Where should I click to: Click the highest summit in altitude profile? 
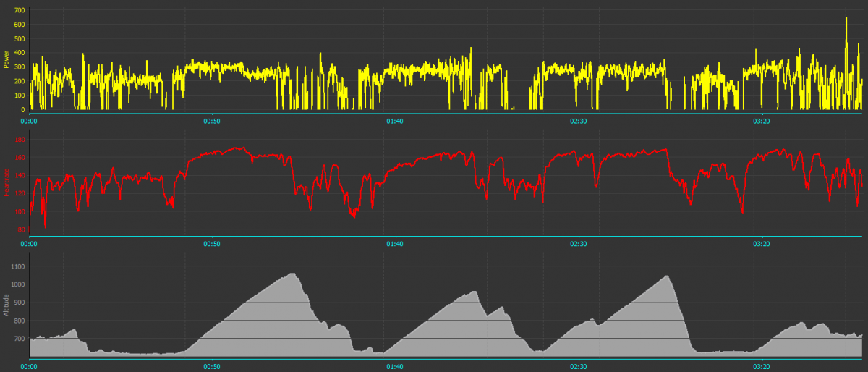293,274
